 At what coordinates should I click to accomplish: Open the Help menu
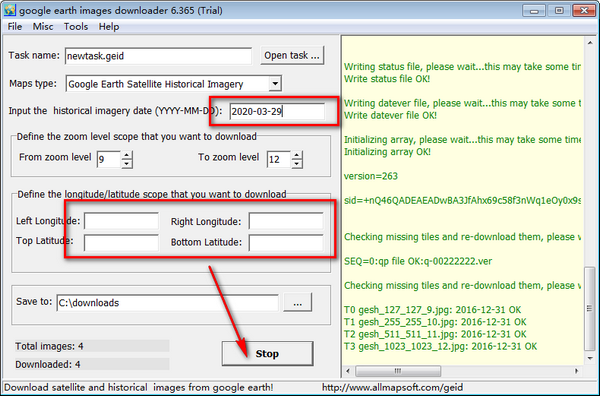point(109,27)
